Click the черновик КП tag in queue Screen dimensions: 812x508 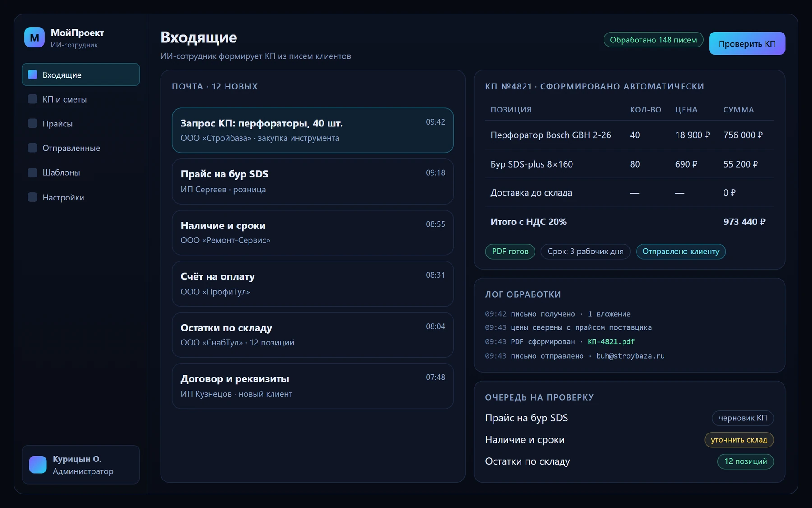tap(743, 418)
